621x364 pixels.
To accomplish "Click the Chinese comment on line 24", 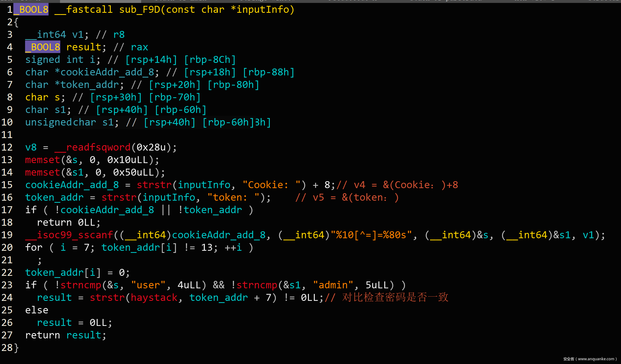I will click(395, 298).
